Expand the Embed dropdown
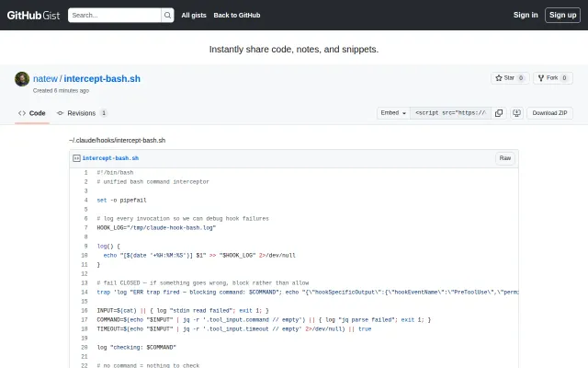Viewport: 588px width, 368px height. pyautogui.click(x=393, y=112)
